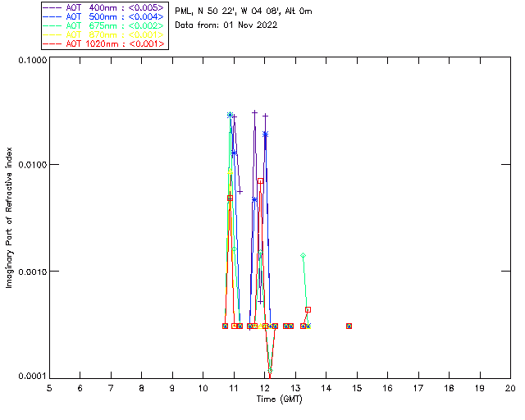Click the isolated red square marker near 14.75 GMT
This screenshot has height=420, width=525.
349,326
